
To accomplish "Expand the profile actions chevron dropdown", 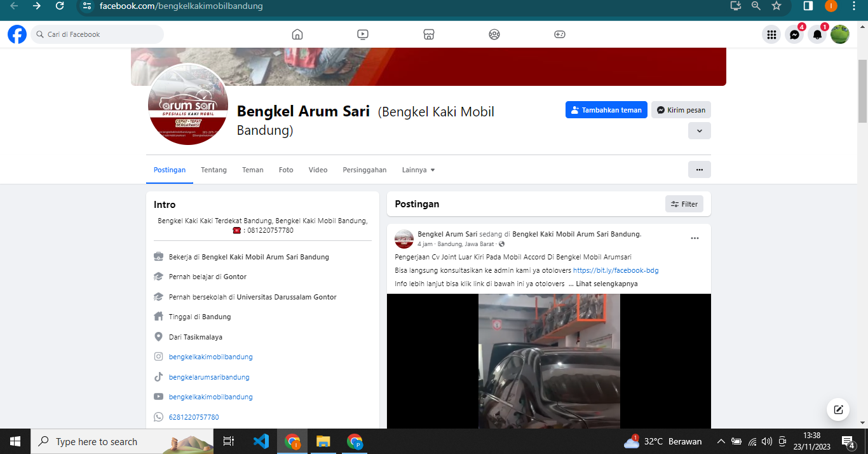I will coord(700,131).
